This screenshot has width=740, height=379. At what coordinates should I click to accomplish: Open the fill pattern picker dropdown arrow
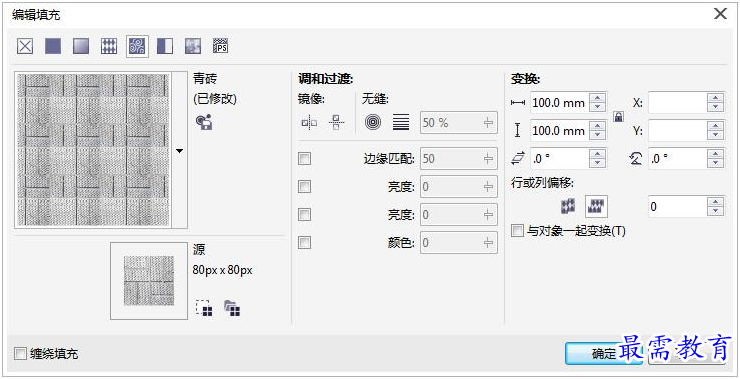(x=179, y=151)
